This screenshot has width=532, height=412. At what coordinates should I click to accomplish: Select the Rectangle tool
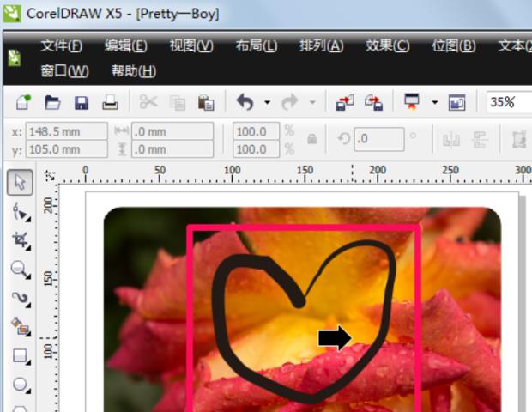coord(21,356)
